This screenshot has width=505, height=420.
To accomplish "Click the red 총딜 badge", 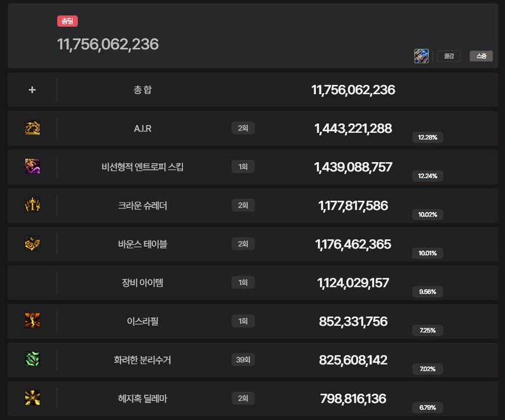I will coord(68,21).
